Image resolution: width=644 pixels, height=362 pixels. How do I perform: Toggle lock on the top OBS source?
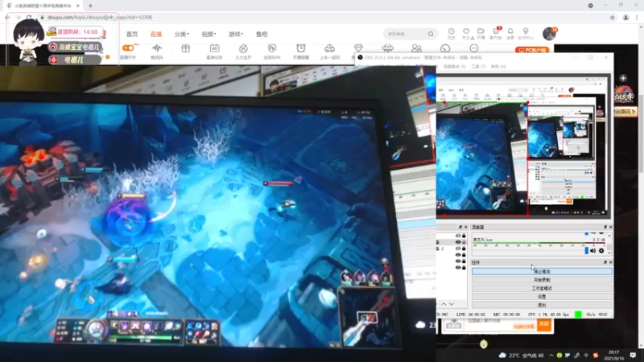pos(464,236)
